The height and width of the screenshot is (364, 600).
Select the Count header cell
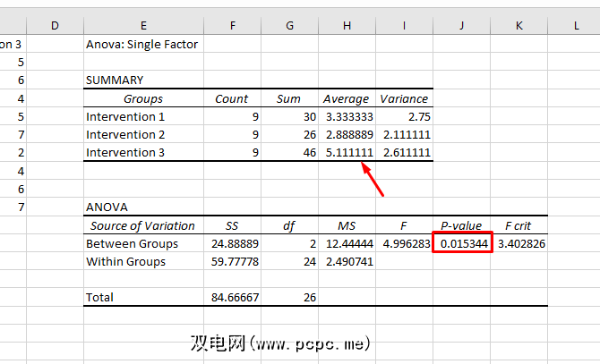(x=232, y=98)
